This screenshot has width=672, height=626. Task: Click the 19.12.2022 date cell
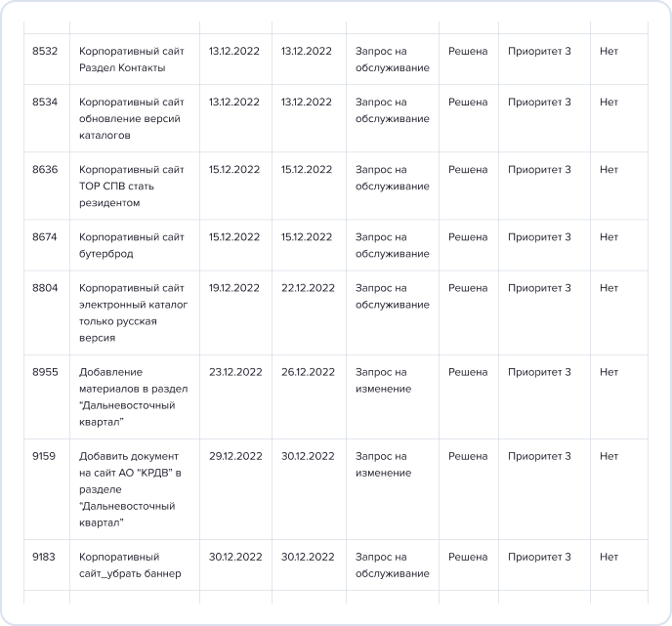[x=234, y=288]
